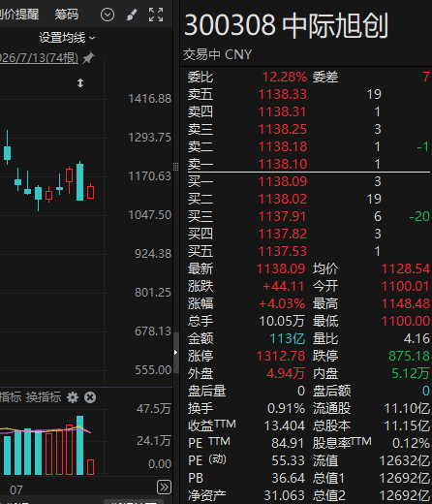Click the 1170.63 price axis label
Image resolution: width=432 pixels, height=504 pixels.
(x=149, y=176)
